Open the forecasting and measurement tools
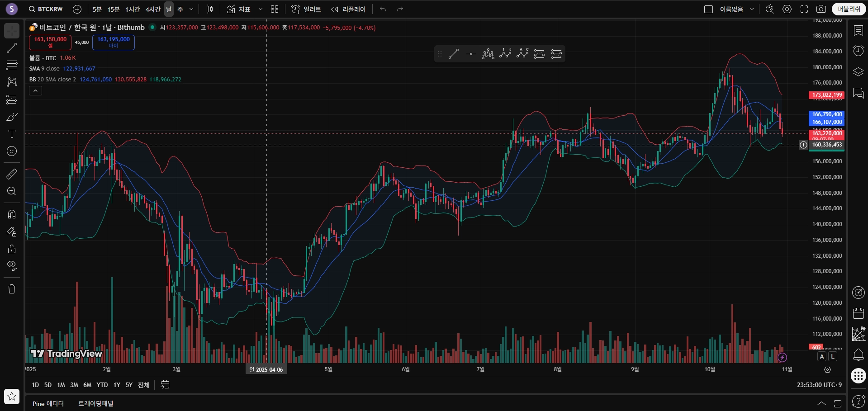 [12, 99]
